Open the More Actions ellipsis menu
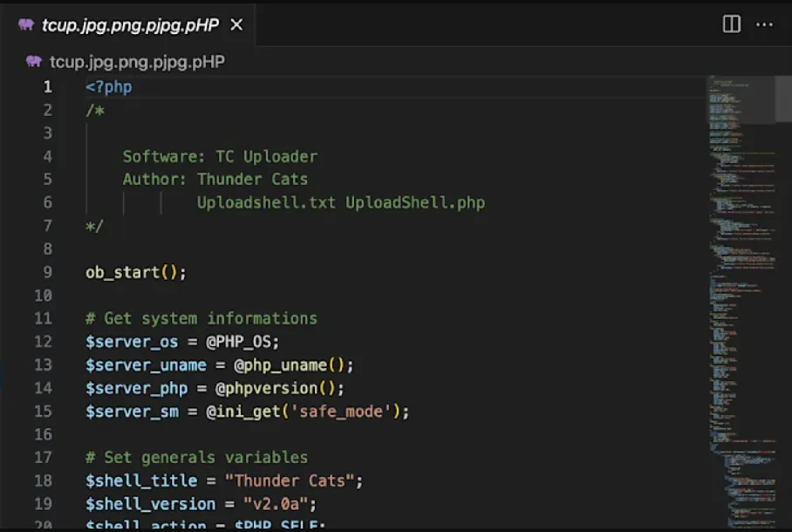Screen dimensions: 792x532 click(764, 24)
